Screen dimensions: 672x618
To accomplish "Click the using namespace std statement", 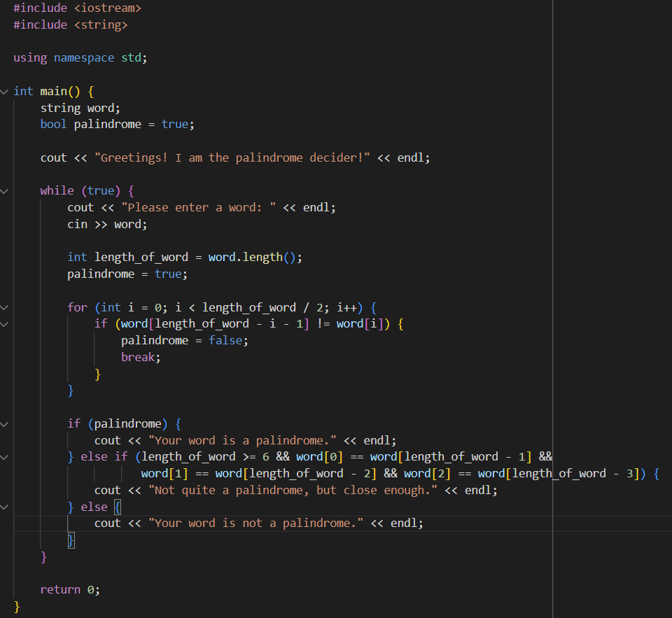I will coord(79,57).
